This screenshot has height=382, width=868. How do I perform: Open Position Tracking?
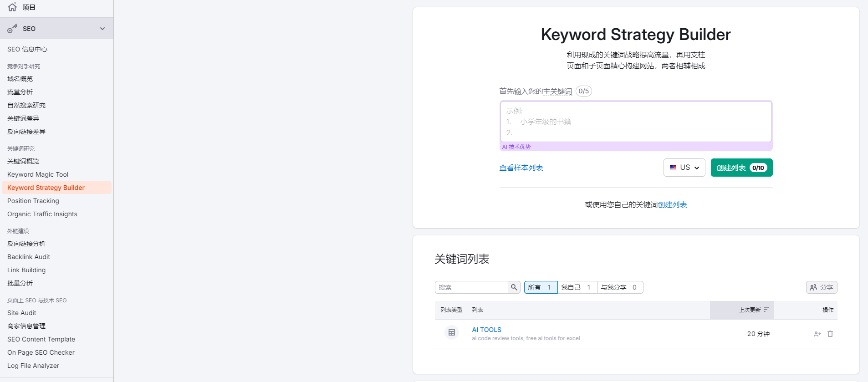pyautogui.click(x=33, y=201)
